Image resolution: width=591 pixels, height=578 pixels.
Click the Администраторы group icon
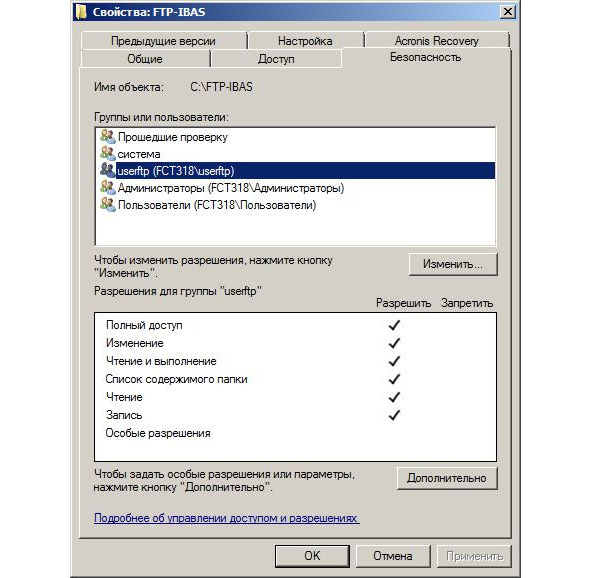108,187
